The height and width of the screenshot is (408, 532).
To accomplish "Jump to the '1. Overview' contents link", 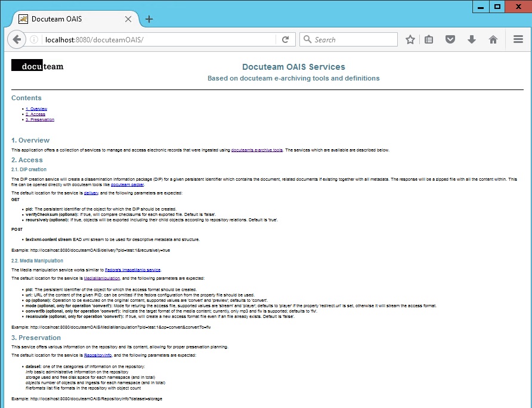I will pyautogui.click(x=36, y=109).
